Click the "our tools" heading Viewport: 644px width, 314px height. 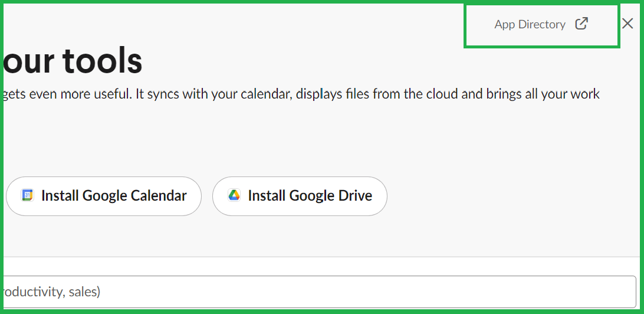(73, 60)
